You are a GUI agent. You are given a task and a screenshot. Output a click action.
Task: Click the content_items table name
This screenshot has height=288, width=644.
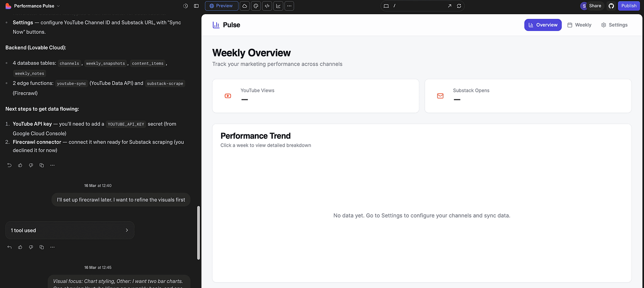[x=148, y=64]
